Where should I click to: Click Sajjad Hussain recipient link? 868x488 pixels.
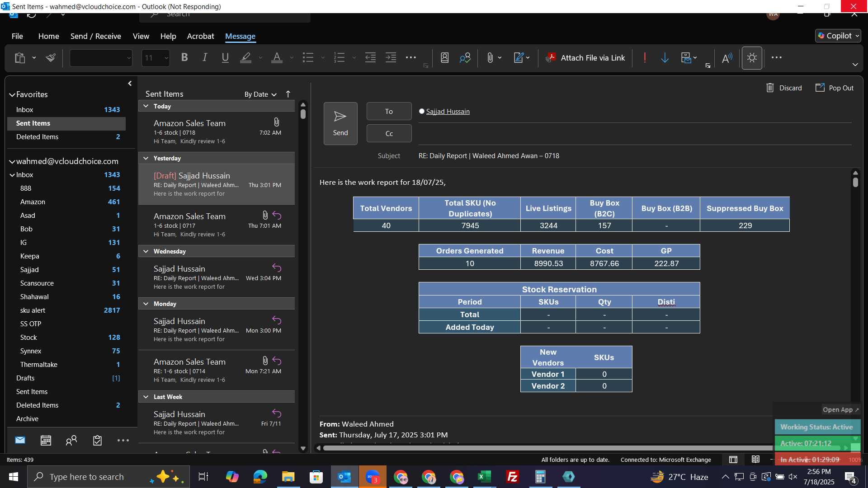point(448,111)
